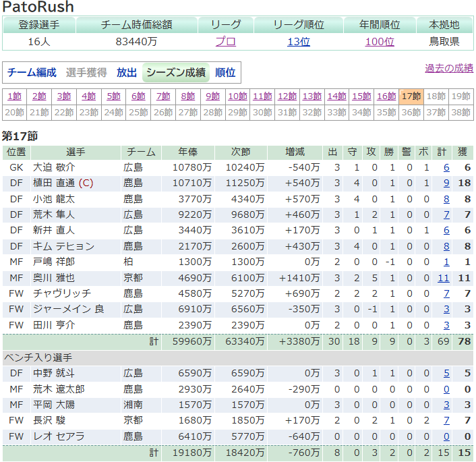The image size is (476, 462).
Task: Go to 12節 round results
Action: (x=287, y=96)
